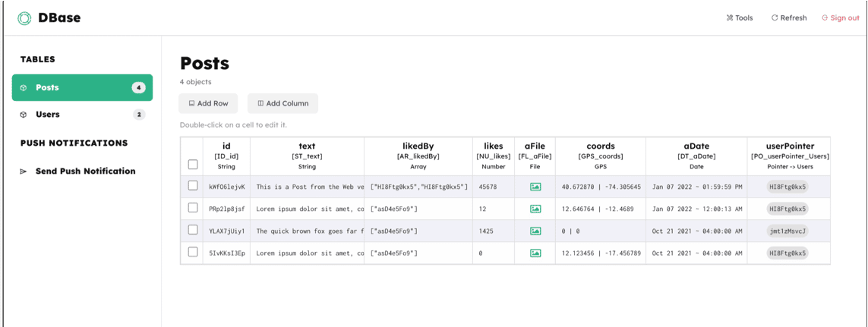Open the file image icon for row 5IvKKsI3Ep
The width and height of the screenshot is (868, 327).
tap(535, 253)
